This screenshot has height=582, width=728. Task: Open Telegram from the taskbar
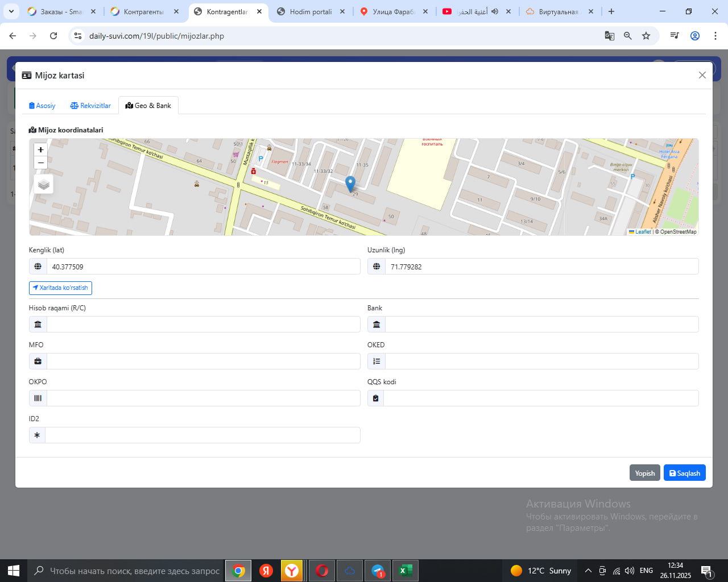click(378, 571)
